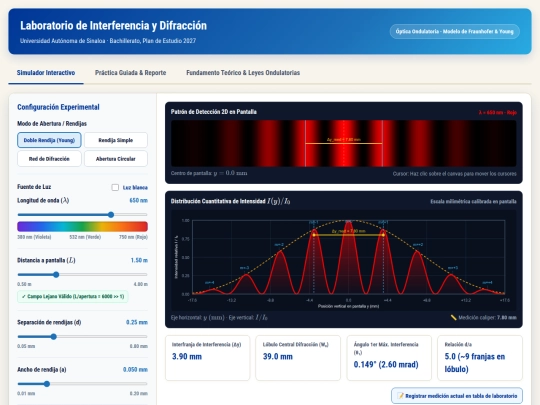Click the Configuración Experimental heading
This screenshot has width=540, height=405.
coord(58,107)
